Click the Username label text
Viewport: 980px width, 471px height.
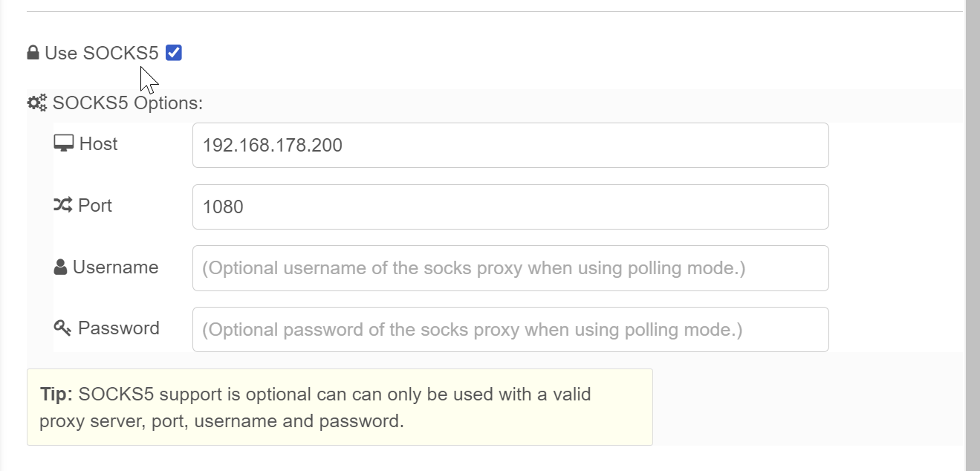tap(115, 267)
